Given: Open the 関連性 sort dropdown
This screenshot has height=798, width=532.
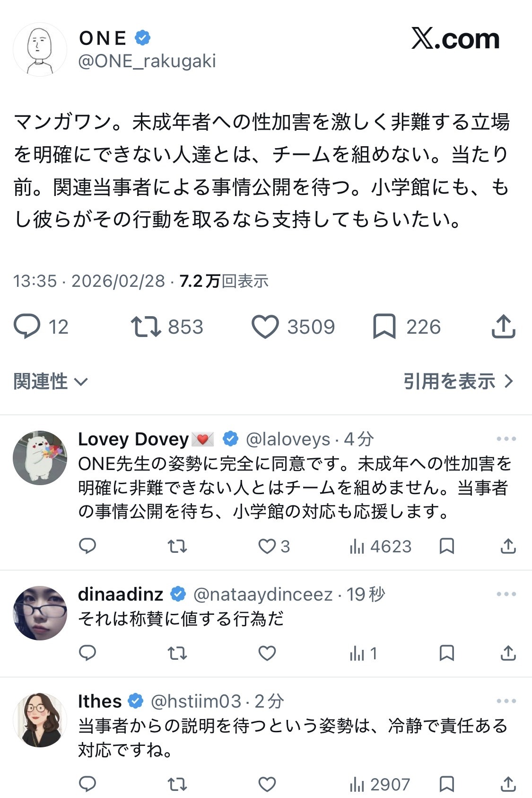Looking at the screenshot, I should (x=51, y=381).
